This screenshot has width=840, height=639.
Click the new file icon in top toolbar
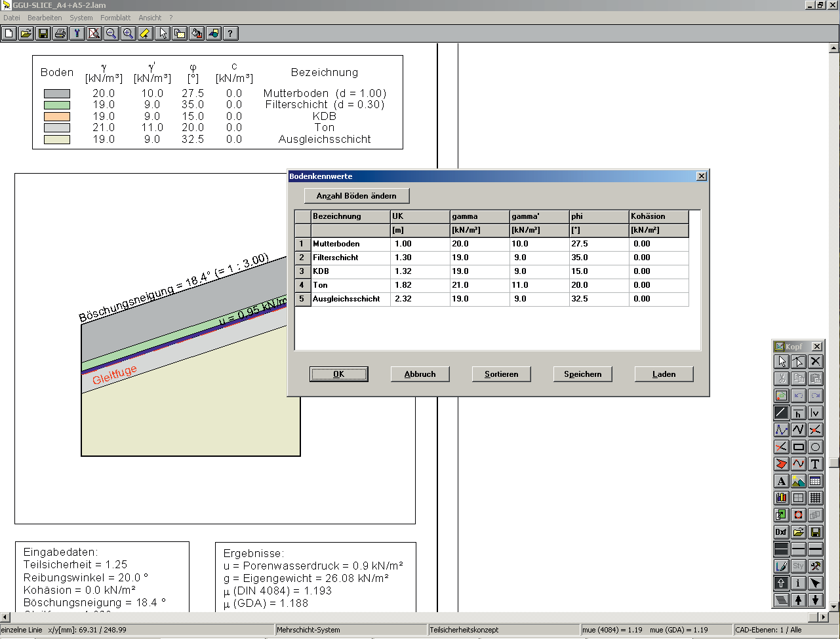(9, 33)
